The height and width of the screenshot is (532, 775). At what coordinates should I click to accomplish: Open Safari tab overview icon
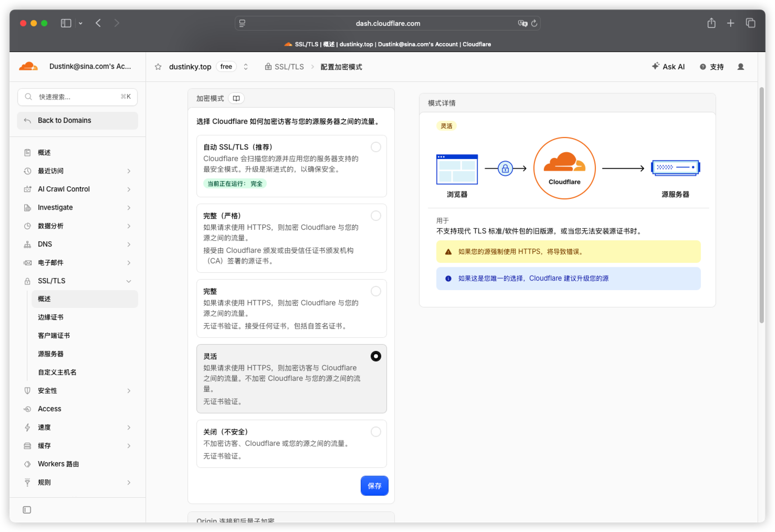[751, 23]
